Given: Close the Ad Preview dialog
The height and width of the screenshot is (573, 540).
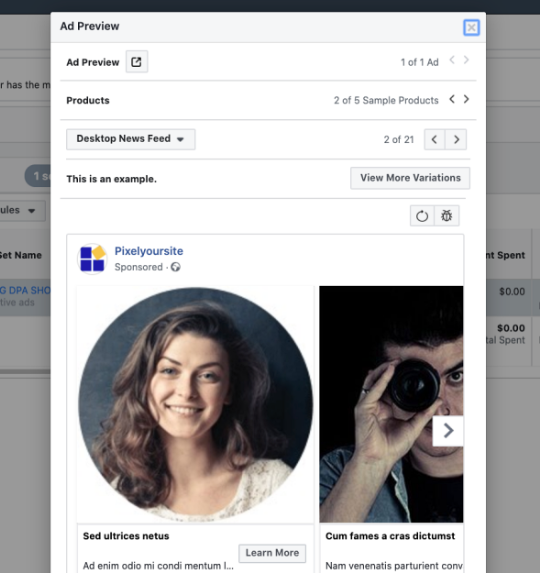Looking at the screenshot, I should pos(471,27).
